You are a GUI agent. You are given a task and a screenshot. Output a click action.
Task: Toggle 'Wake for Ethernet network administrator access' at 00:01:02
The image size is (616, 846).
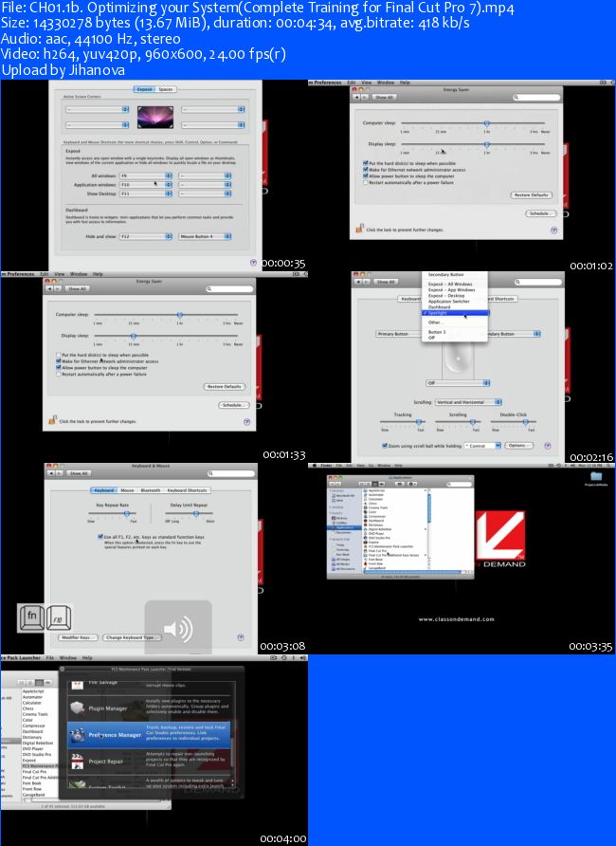pos(366,170)
